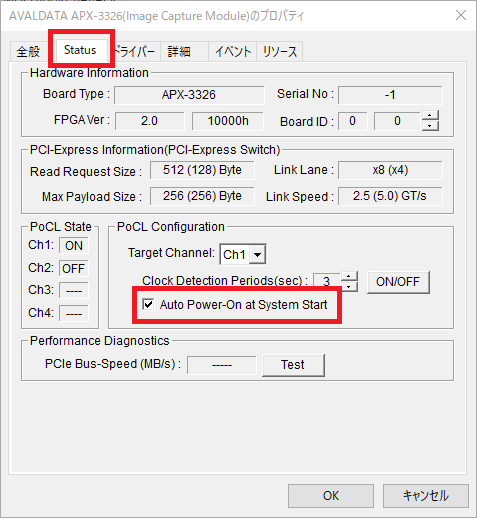Expand the Target Channel dropdown
The image size is (477, 518).
[x=258, y=254]
